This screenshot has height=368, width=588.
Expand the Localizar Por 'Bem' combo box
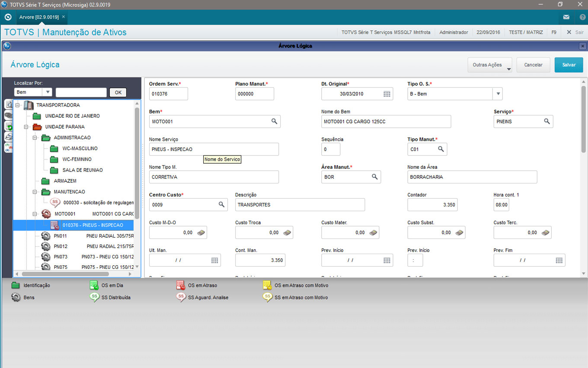click(47, 92)
